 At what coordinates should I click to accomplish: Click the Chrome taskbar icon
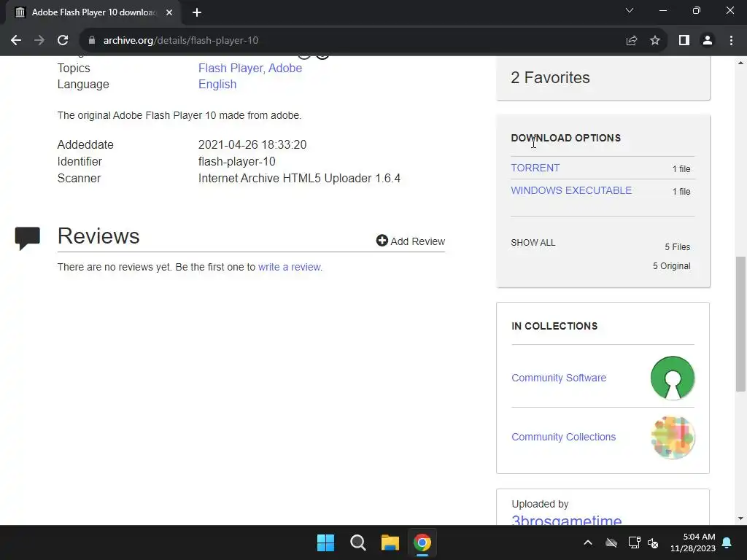[x=422, y=542]
